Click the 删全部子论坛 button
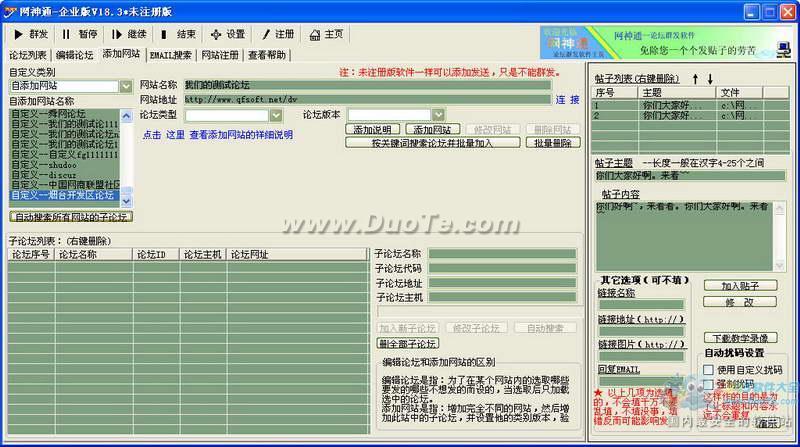The height and width of the screenshot is (447, 800). 408,343
